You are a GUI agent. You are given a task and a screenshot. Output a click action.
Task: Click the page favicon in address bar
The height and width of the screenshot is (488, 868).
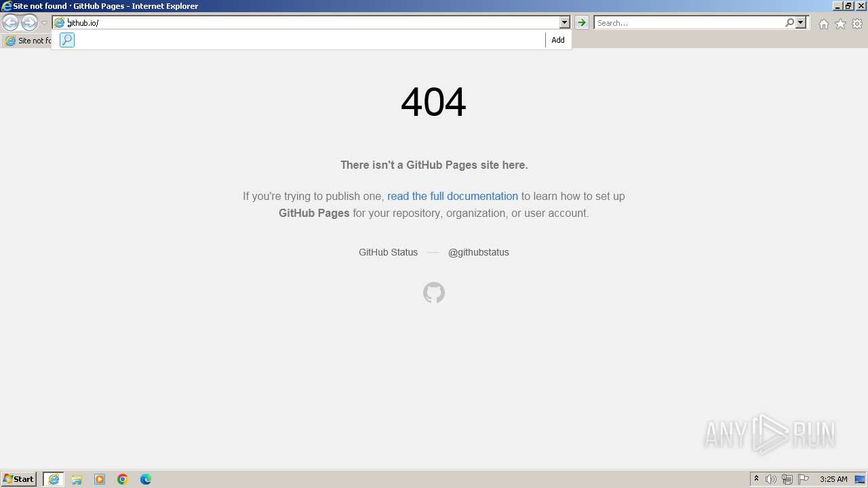(x=60, y=22)
